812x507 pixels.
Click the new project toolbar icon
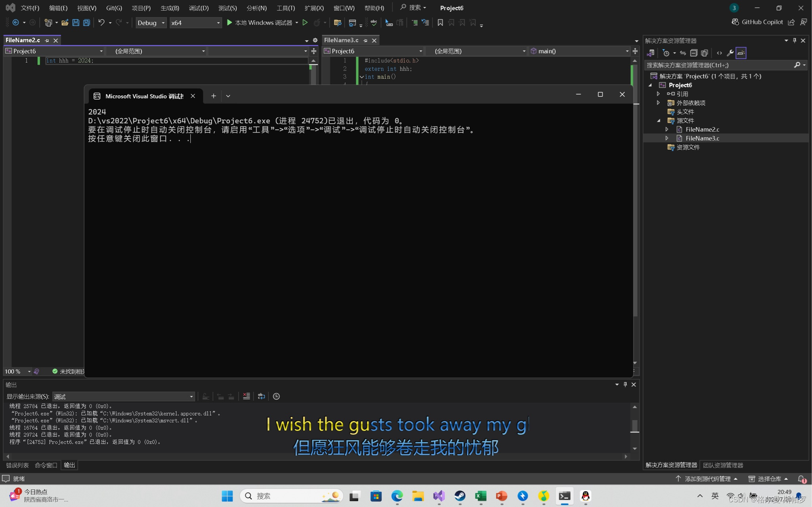(x=48, y=23)
